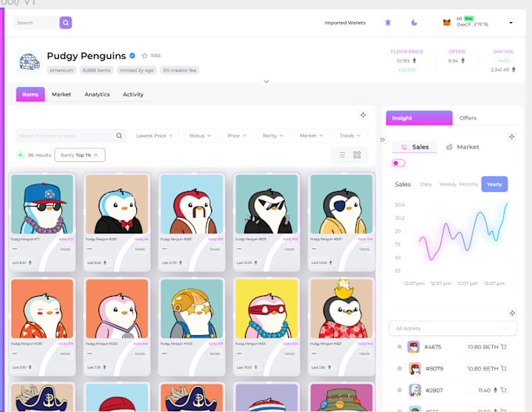Image resolution: width=532 pixels, height=412 pixels.
Task: Switch to grid view icon
Action: (357, 155)
